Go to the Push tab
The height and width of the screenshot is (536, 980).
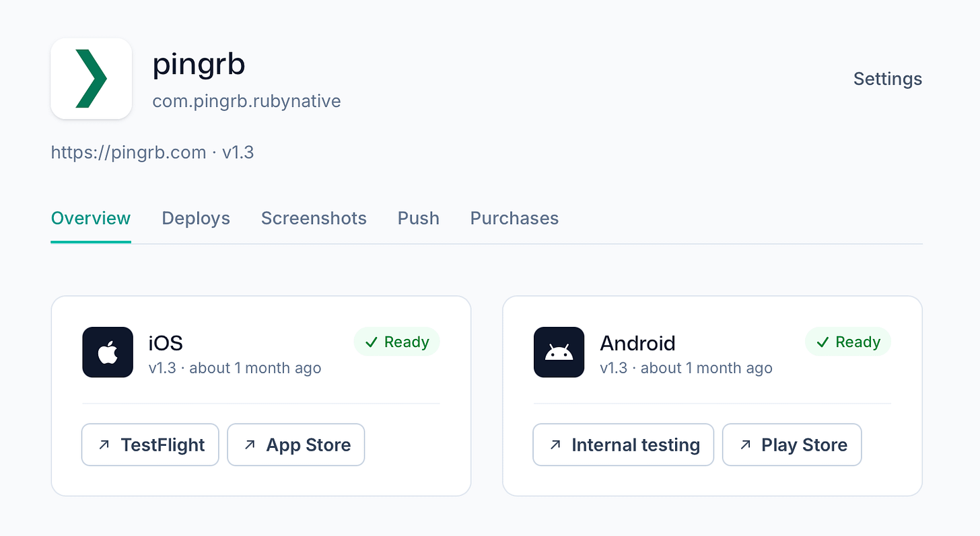(419, 219)
